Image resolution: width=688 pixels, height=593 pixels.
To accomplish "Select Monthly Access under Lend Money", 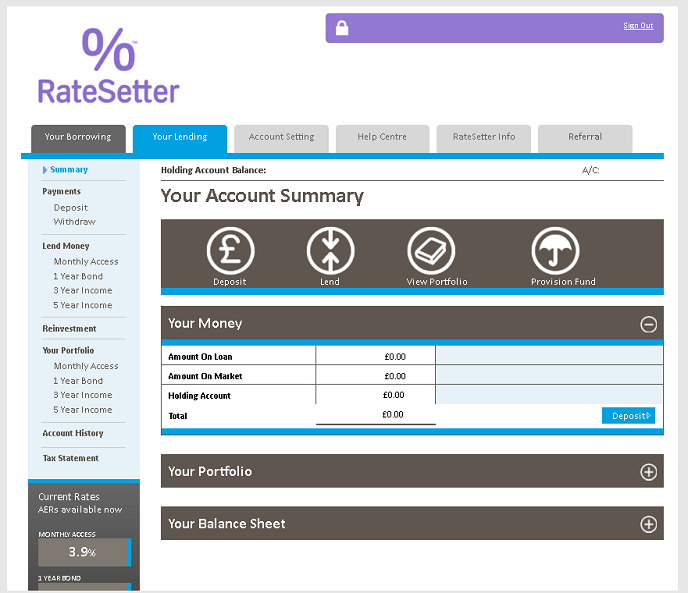I will 86,262.
